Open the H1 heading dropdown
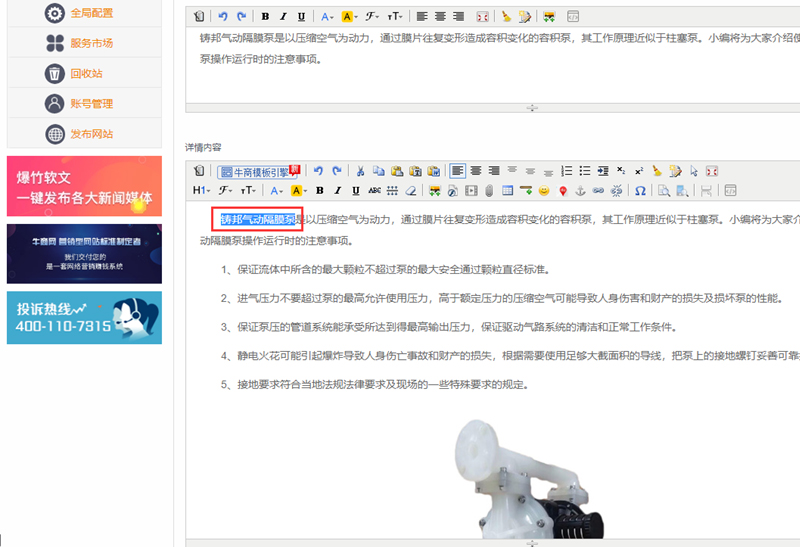 point(201,190)
